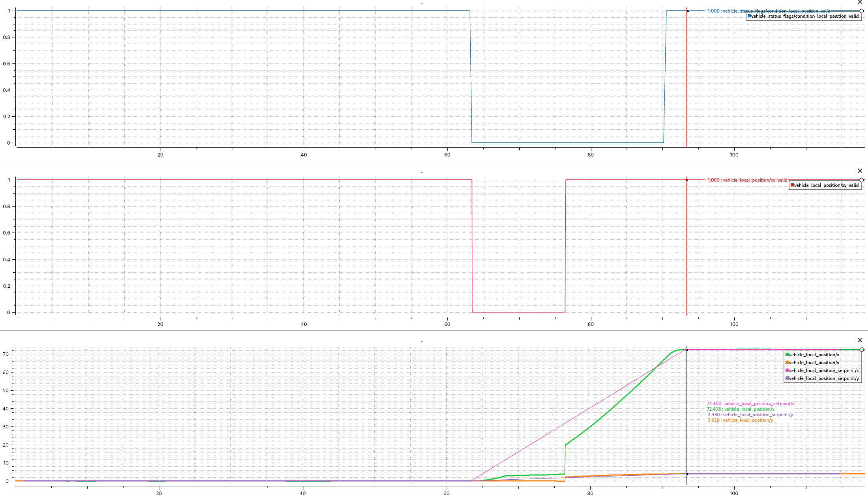Click the circle endpoint marker on top plot
The width and height of the screenshot is (868, 499).
(862, 11)
